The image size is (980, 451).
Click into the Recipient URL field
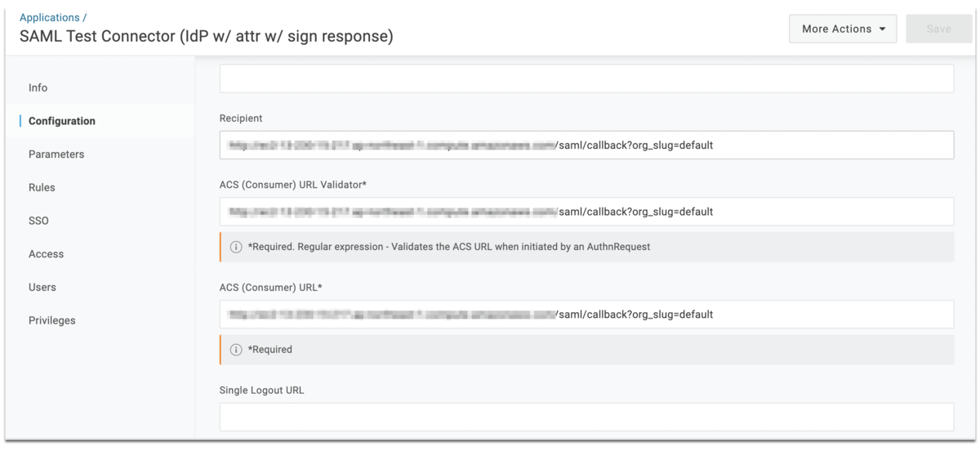[586, 145]
